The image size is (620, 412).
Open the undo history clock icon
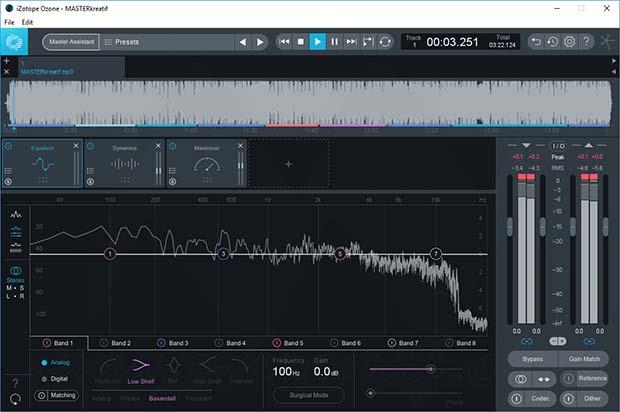click(x=553, y=42)
